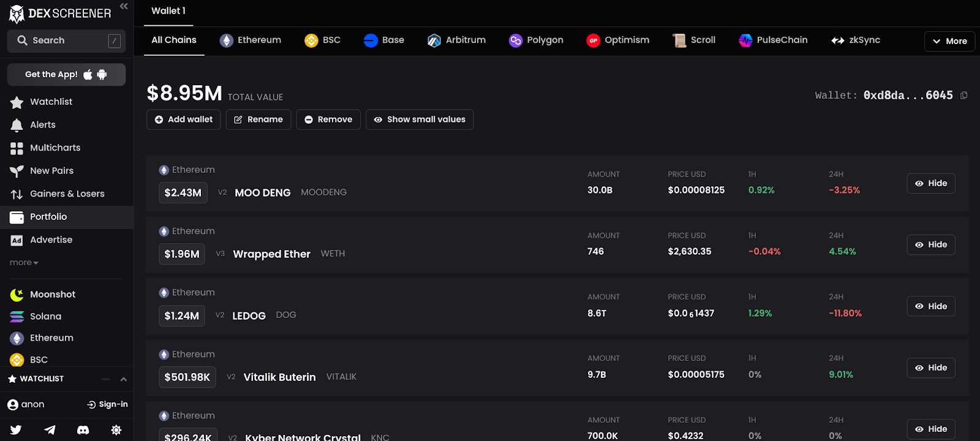Open Gainers & Losers page
The width and height of the screenshot is (980, 441).
pos(66,194)
